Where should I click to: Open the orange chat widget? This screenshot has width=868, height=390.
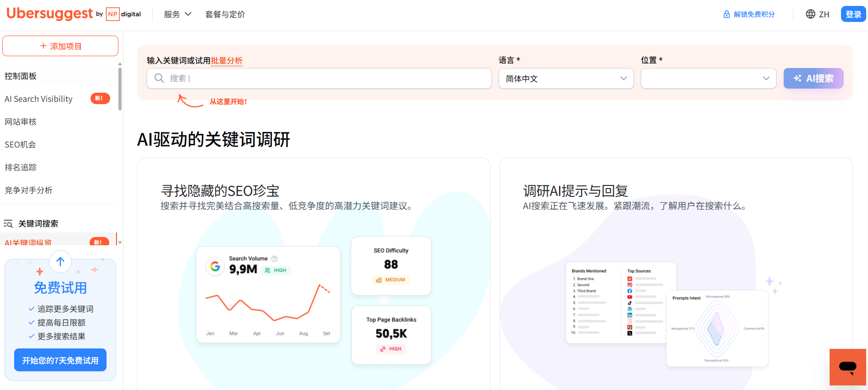click(x=847, y=367)
